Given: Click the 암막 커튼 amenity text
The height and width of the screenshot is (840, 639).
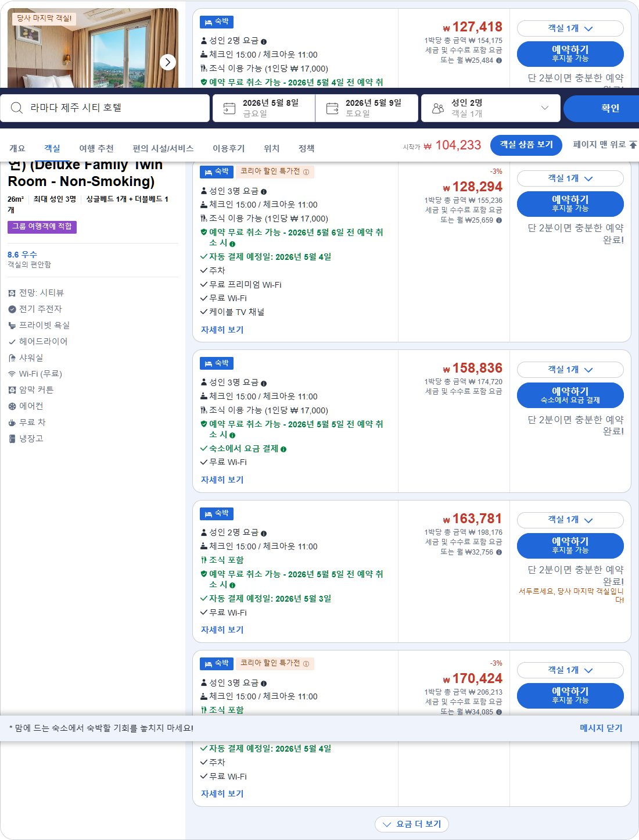Looking at the screenshot, I should (x=37, y=390).
